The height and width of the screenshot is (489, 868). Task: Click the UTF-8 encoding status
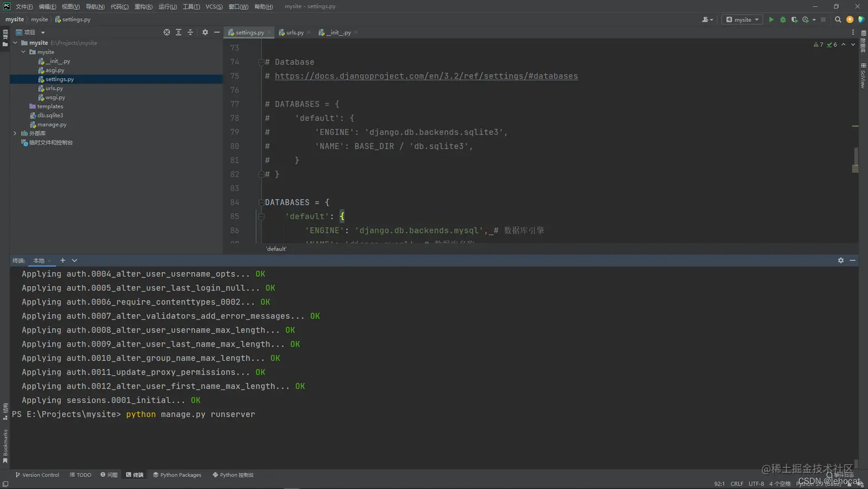click(x=756, y=484)
